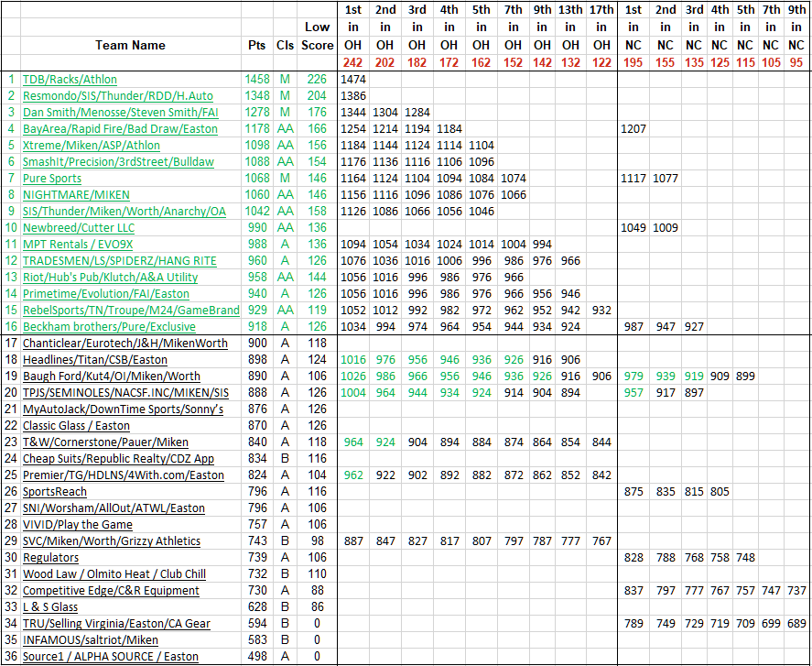Click the Cls column header
The height and width of the screenshot is (666, 812).
pos(285,45)
